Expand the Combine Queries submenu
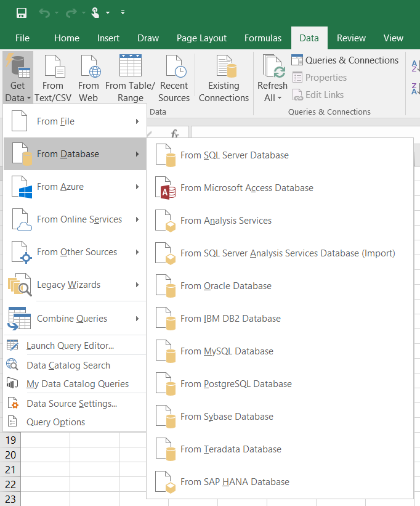 tap(75, 319)
